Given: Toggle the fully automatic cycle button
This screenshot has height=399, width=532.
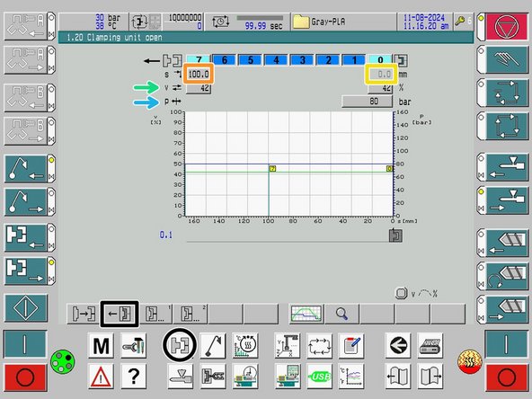Looking at the screenshot, I should tap(507, 126).
